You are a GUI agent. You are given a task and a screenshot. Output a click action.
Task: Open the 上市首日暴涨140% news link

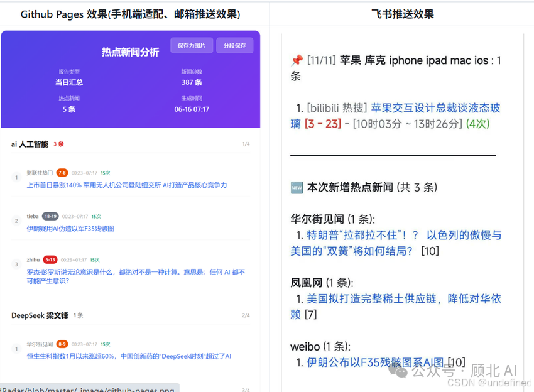[x=127, y=185]
